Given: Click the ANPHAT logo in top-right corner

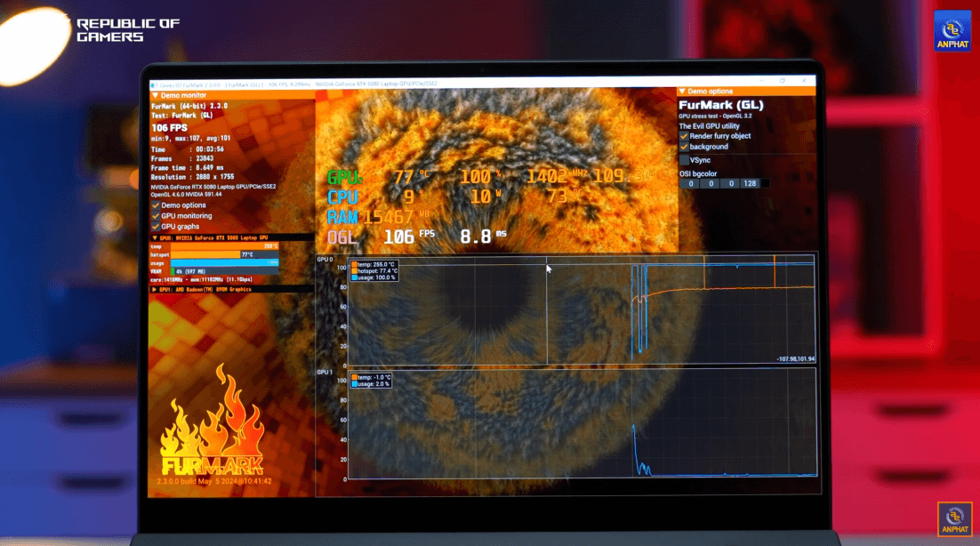Looking at the screenshot, I should click(952, 31).
